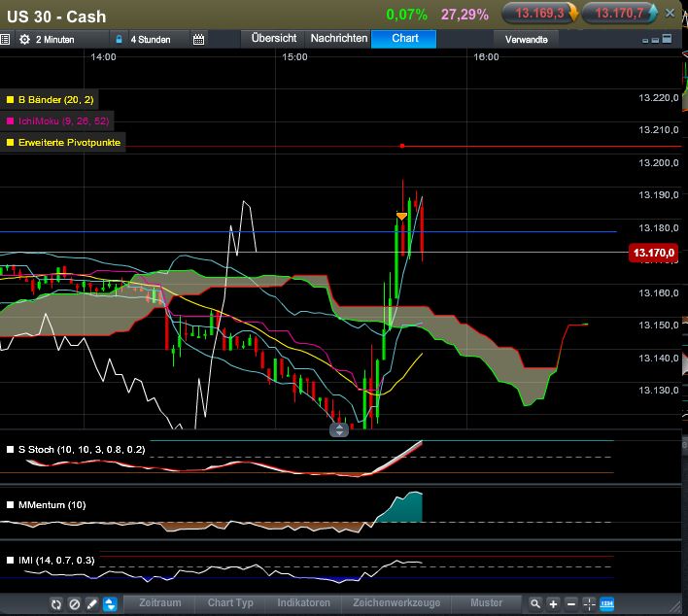
Task: Activate the crosshair cursor tool
Action: tap(589, 603)
